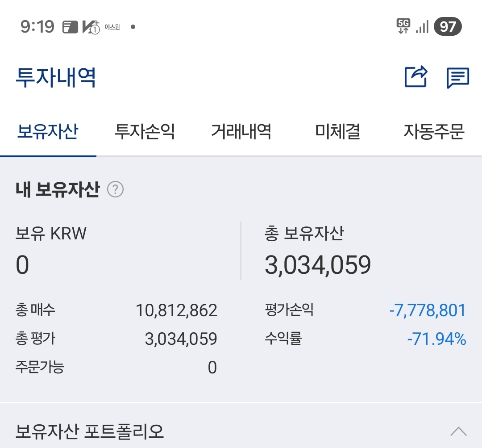Tap the 5G network status icon

click(x=403, y=26)
